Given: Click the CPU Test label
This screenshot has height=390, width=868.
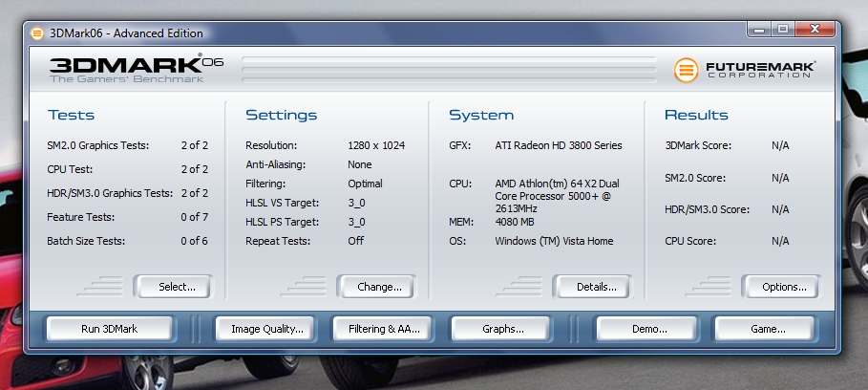Looking at the screenshot, I should [x=70, y=169].
